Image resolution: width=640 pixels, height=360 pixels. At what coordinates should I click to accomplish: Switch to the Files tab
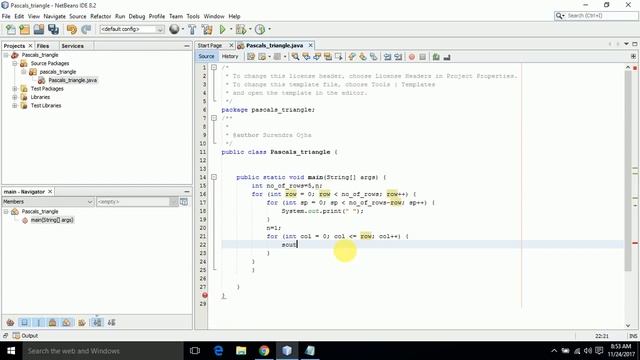(43, 46)
